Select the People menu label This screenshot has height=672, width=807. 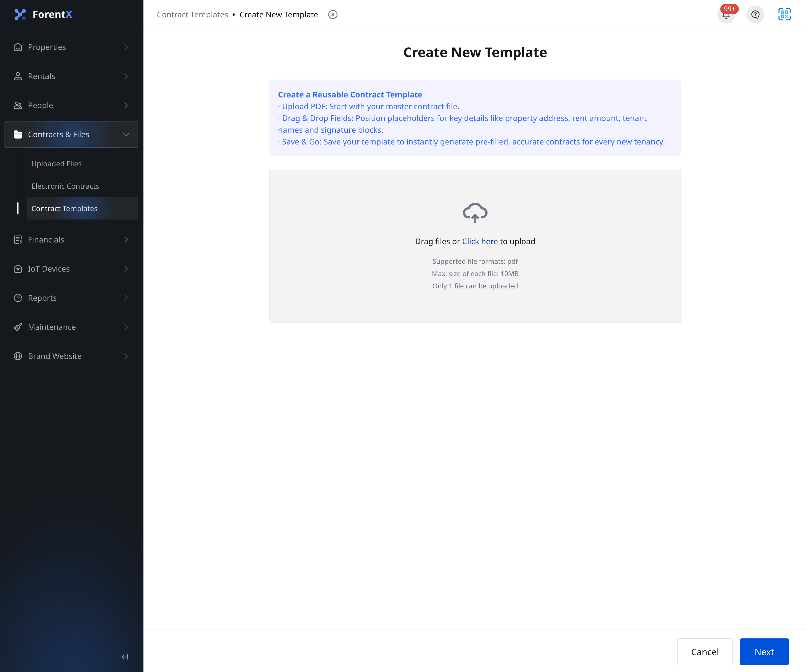tap(40, 105)
